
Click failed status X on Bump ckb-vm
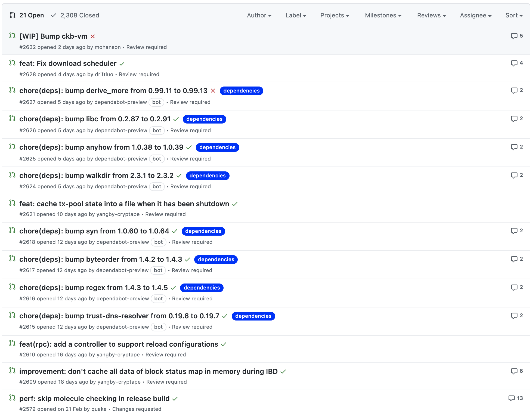click(x=93, y=36)
